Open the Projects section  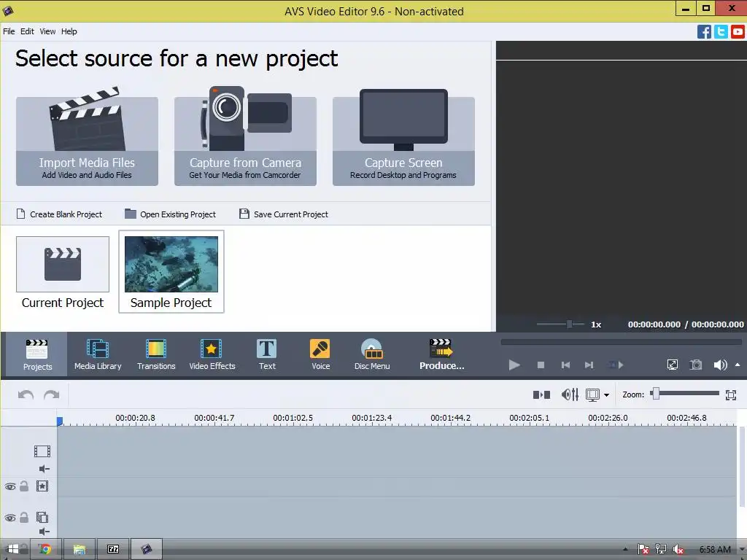[x=37, y=355]
